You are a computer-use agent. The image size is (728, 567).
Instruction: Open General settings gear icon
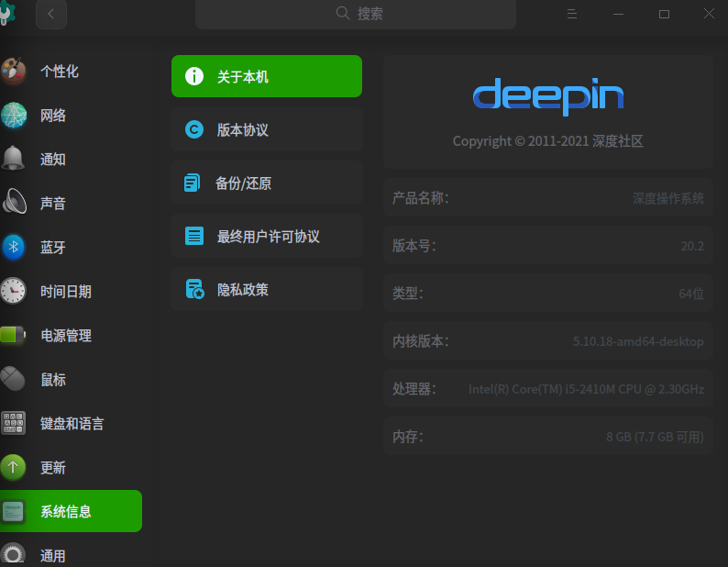(x=13, y=554)
